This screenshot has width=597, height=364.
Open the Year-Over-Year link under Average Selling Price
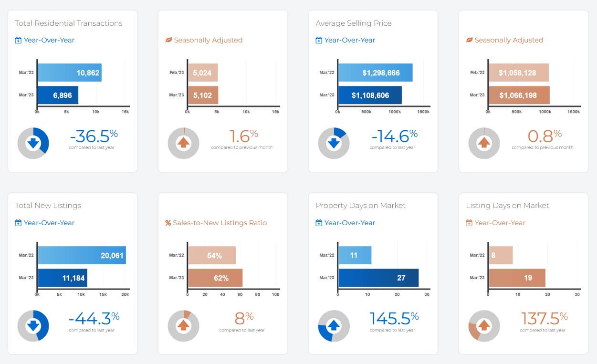click(350, 41)
